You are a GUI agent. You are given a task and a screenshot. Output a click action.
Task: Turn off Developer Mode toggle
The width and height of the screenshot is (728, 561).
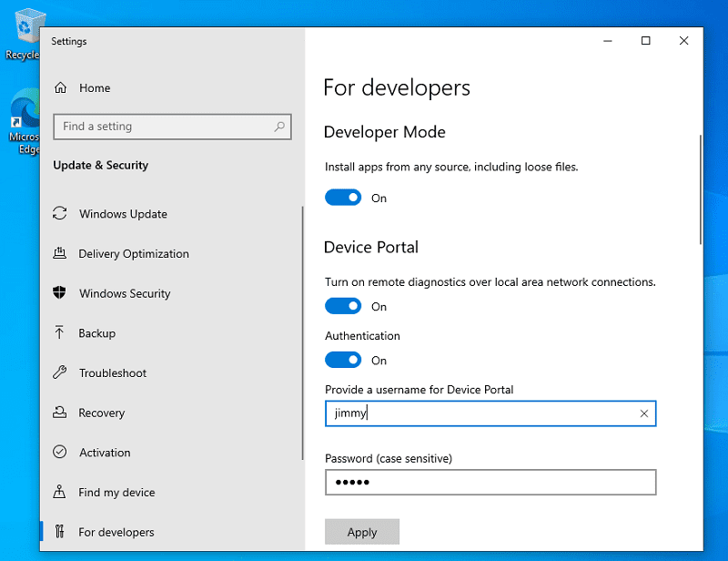click(x=343, y=198)
